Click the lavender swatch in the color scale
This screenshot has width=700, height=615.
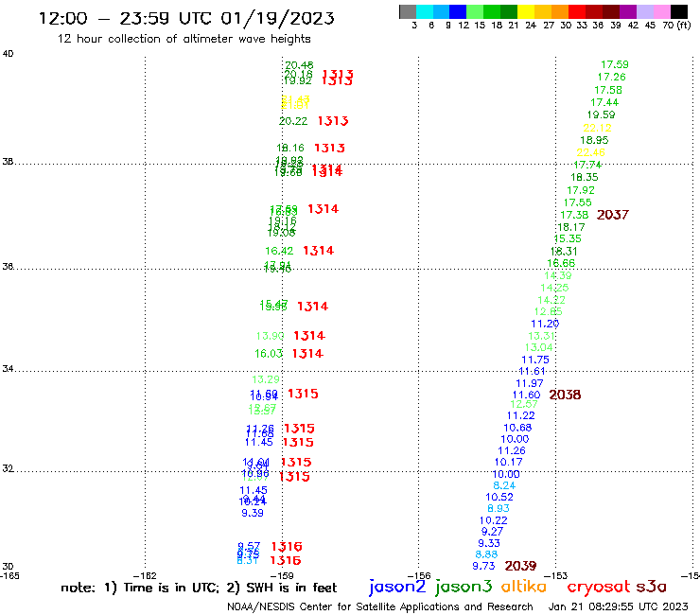click(644, 11)
